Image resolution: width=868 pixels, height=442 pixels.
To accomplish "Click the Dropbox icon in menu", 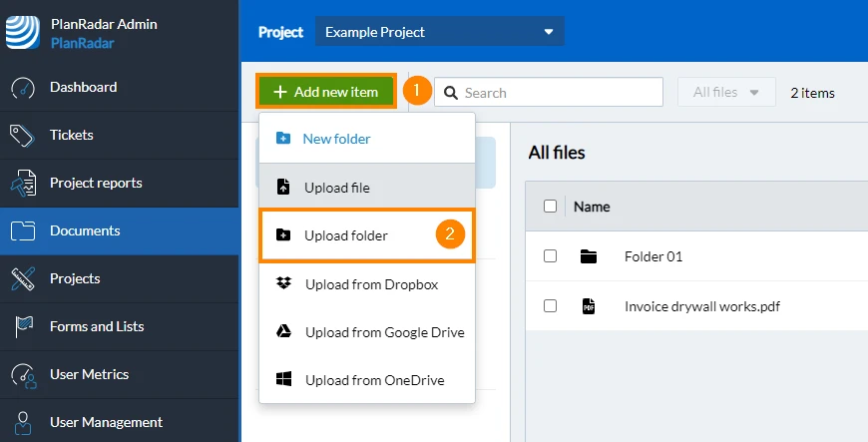I will [283, 284].
